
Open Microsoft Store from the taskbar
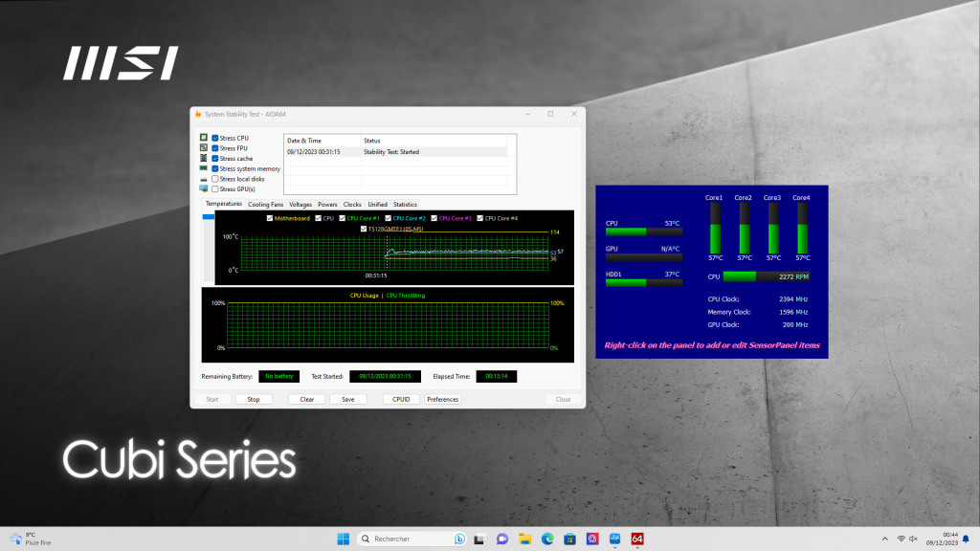coord(569,539)
